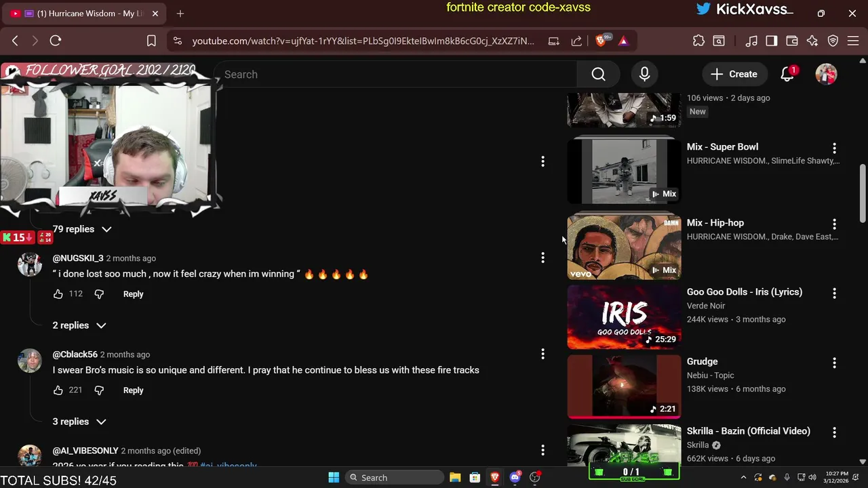Open the playlist music note icon in toolbar

tap(751, 41)
